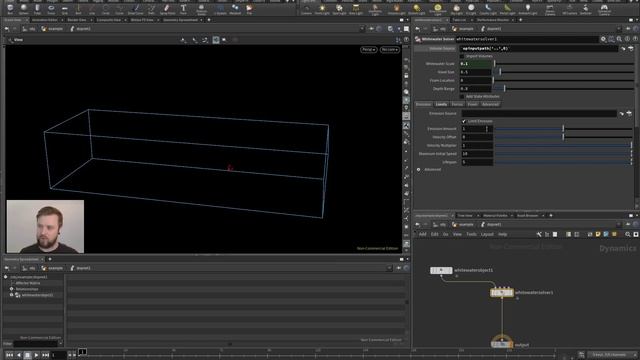Screen dimensions: 640x360
Task: Select the Sphere shelf tool
Action: coord(24,9)
